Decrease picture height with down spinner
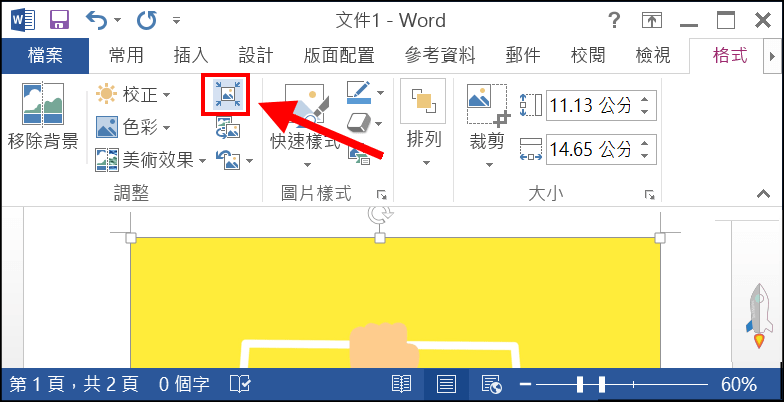Viewport: 784px width, 402px height. [x=644, y=112]
